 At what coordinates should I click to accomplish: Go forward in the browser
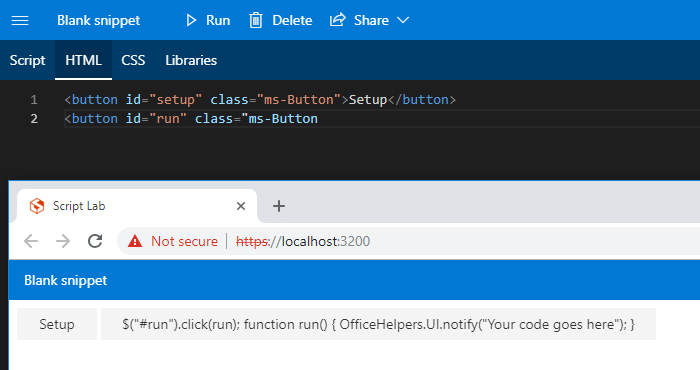[63, 241]
